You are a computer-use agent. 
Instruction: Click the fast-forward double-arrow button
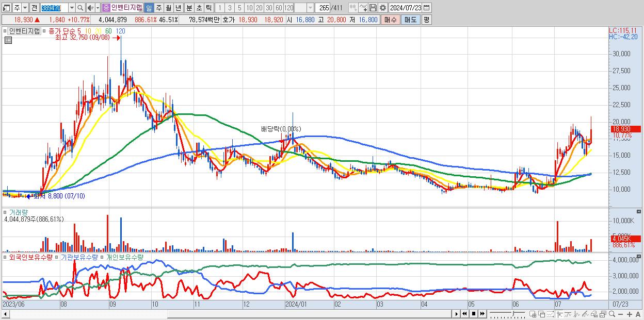[482, 314]
